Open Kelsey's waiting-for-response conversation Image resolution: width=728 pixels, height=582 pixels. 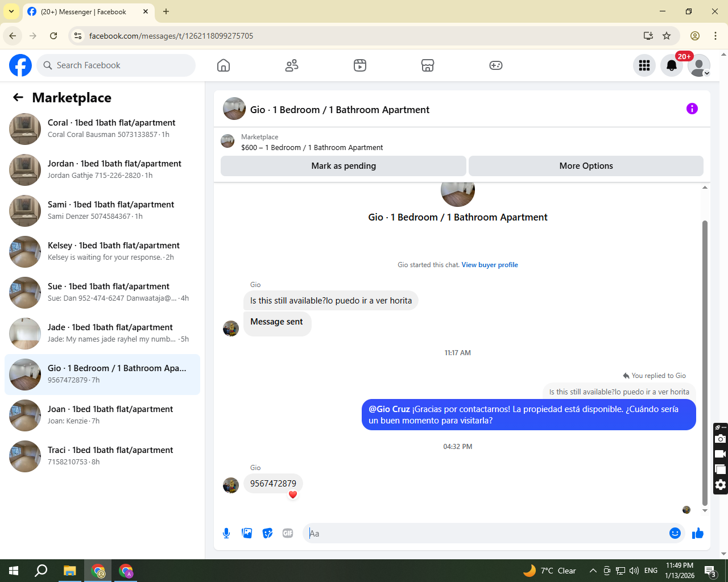click(x=102, y=252)
